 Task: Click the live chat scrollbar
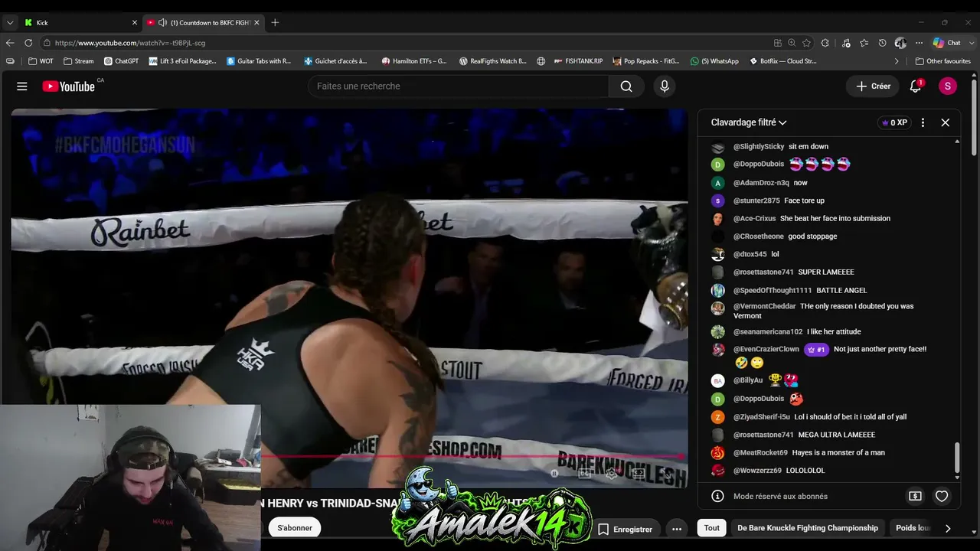(957, 458)
